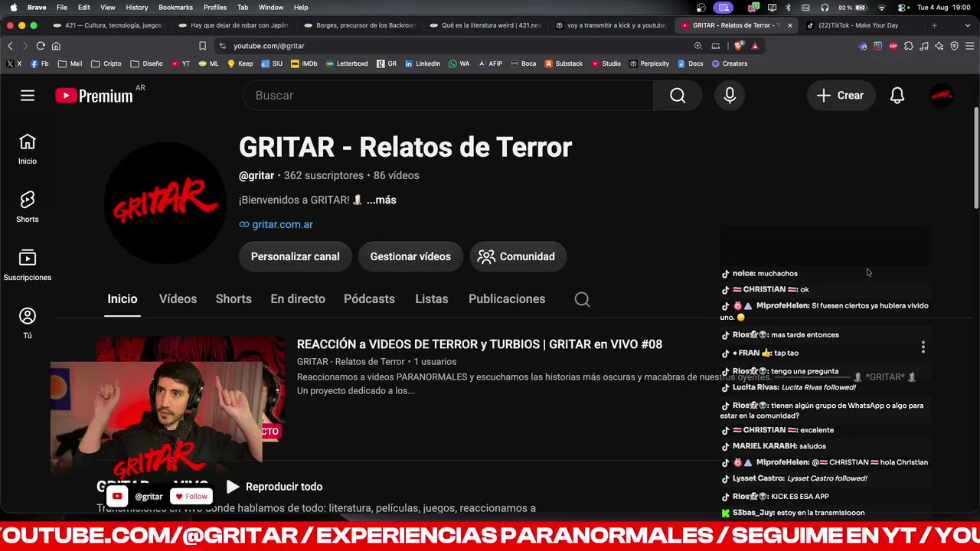
Task: Switch to the channel Vídeos tab
Action: (x=178, y=299)
